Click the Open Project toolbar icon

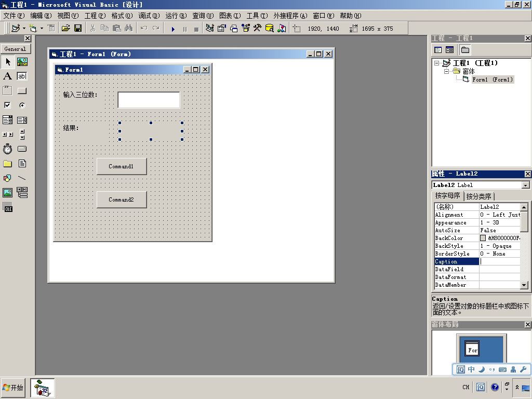pos(66,29)
